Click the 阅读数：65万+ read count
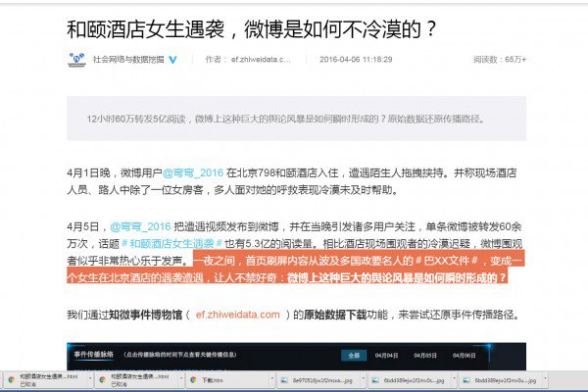Screen dimensions: 588x392 click(x=500, y=59)
